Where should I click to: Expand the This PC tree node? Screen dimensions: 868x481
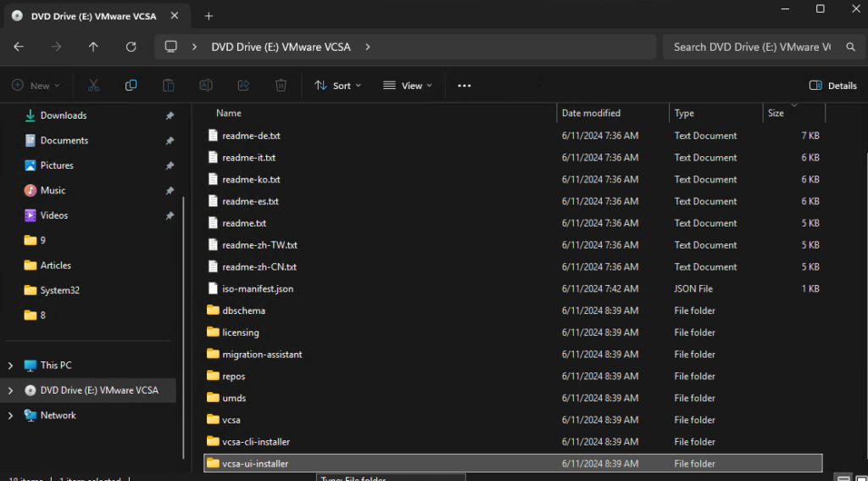[x=10, y=366]
